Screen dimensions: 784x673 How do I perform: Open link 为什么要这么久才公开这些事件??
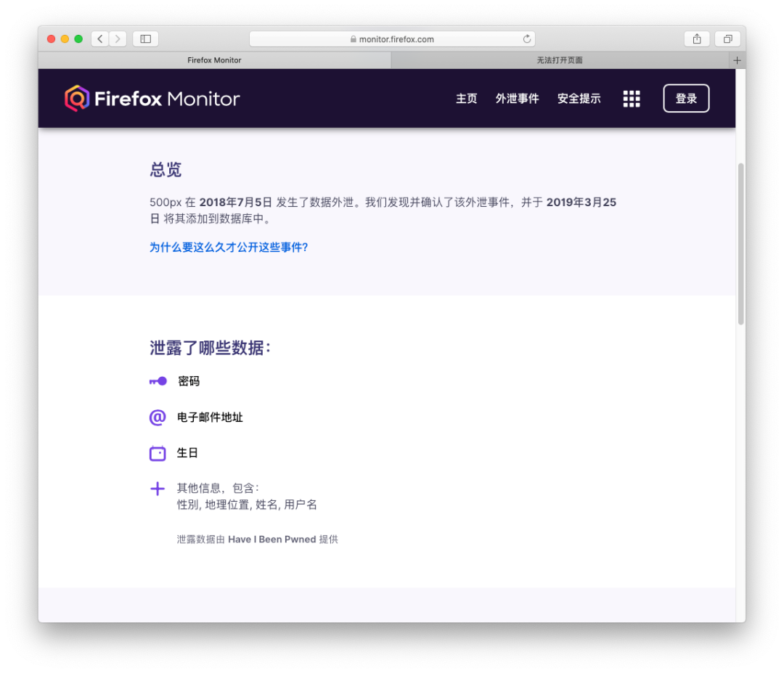pyautogui.click(x=229, y=248)
